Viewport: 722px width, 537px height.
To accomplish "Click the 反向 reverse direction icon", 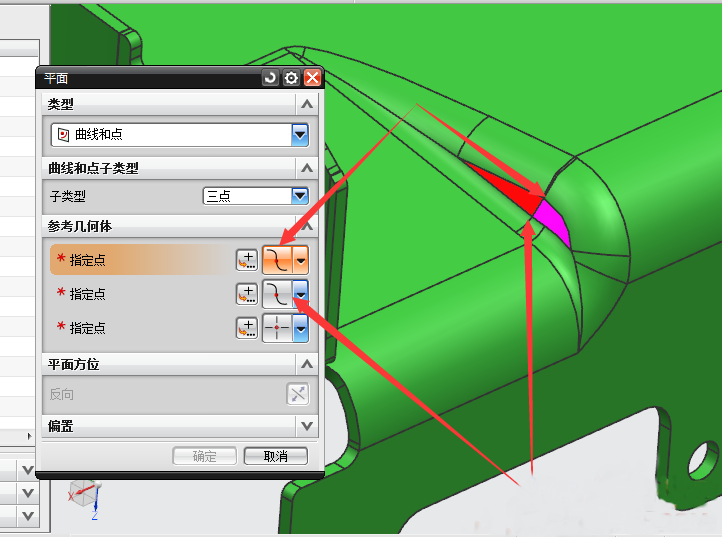I will click(x=297, y=394).
